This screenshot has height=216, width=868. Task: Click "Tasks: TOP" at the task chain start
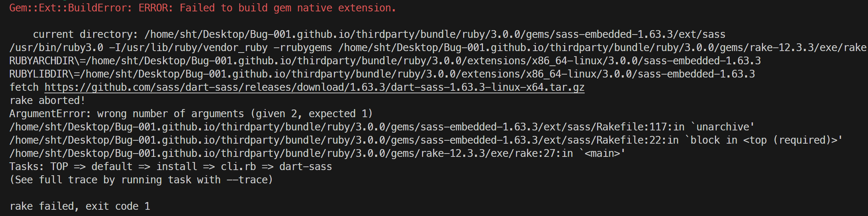click(39, 167)
